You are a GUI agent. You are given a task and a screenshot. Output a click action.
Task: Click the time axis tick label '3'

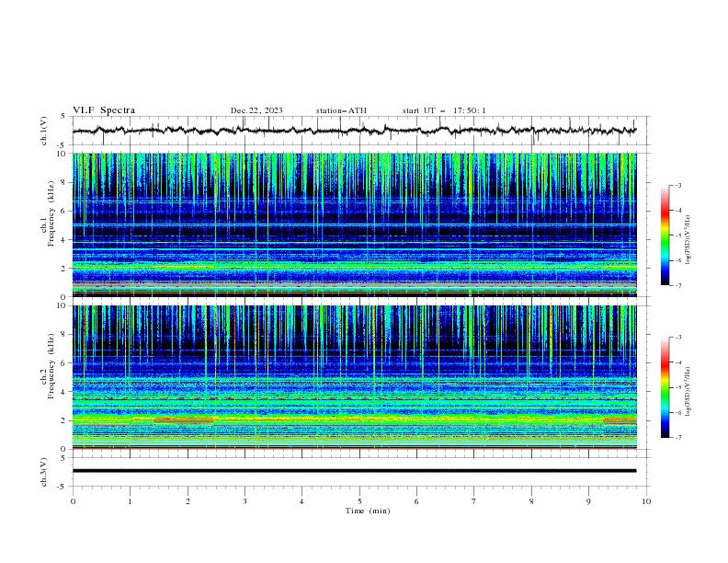(x=245, y=501)
